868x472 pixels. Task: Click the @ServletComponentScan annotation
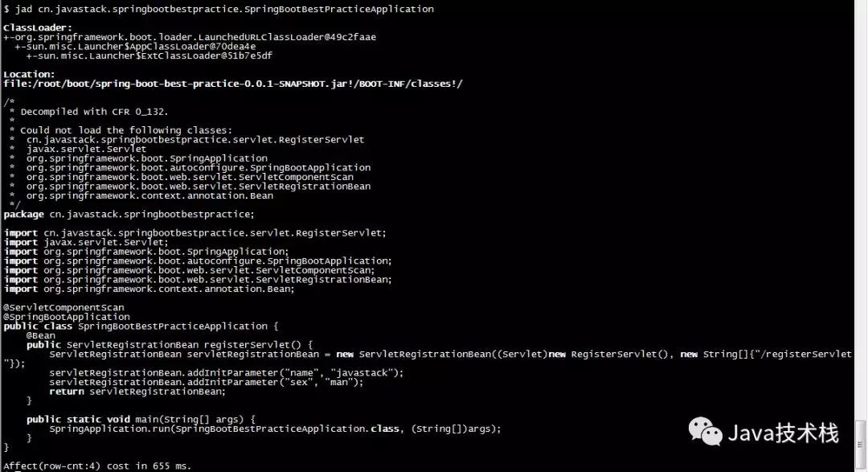[63, 307]
